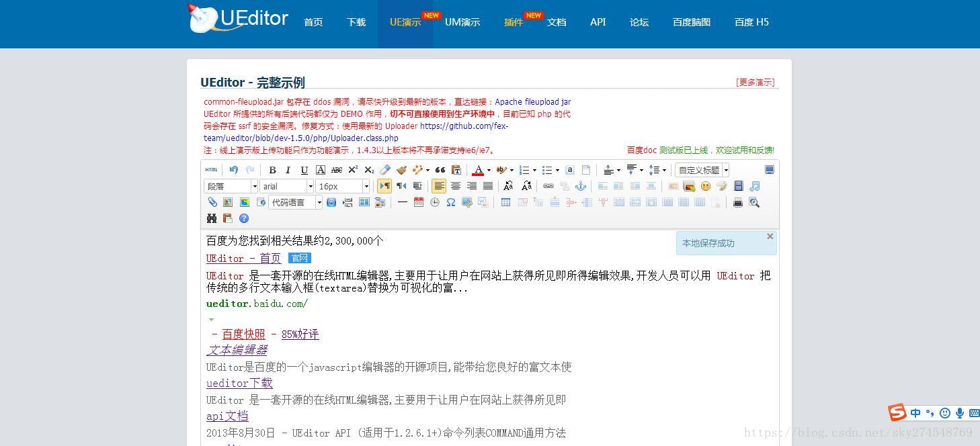Click the font color A swatch
The width and height of the screenshot is (980, 446).
478,170
